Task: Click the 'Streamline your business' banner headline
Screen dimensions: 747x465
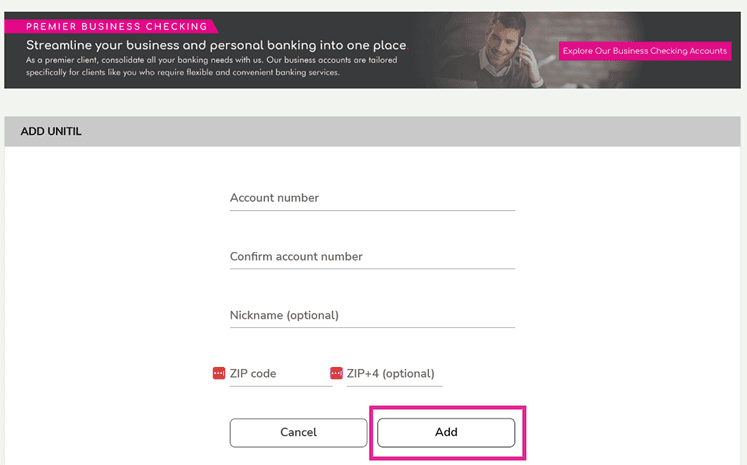Action: pyautogui.click(x=216, y=45)
